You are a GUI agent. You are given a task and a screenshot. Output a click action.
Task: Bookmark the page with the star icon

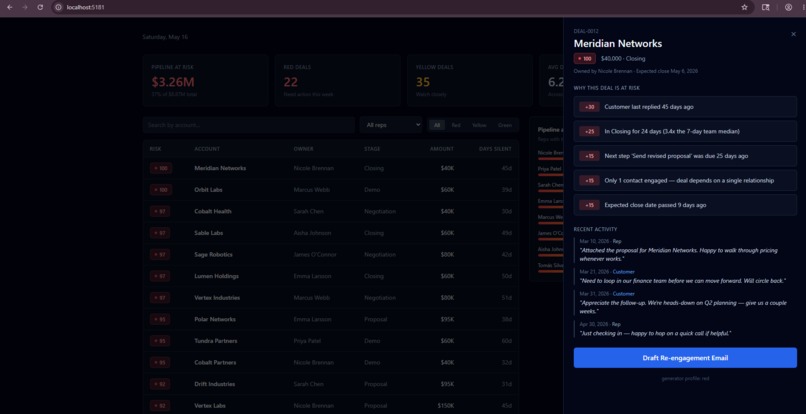point(744,7)
